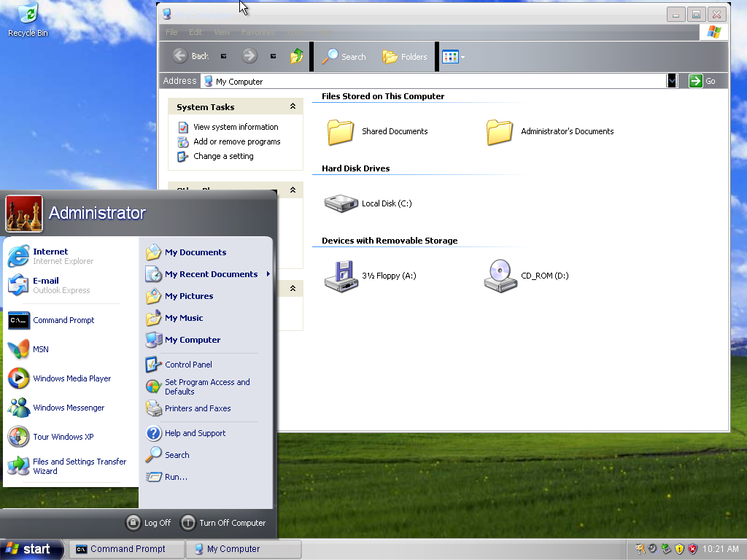This screenshot has height=560, width=747.
Task: Select the 3½ Floppy (A:) drive icon
Action: tap(341, 276)
